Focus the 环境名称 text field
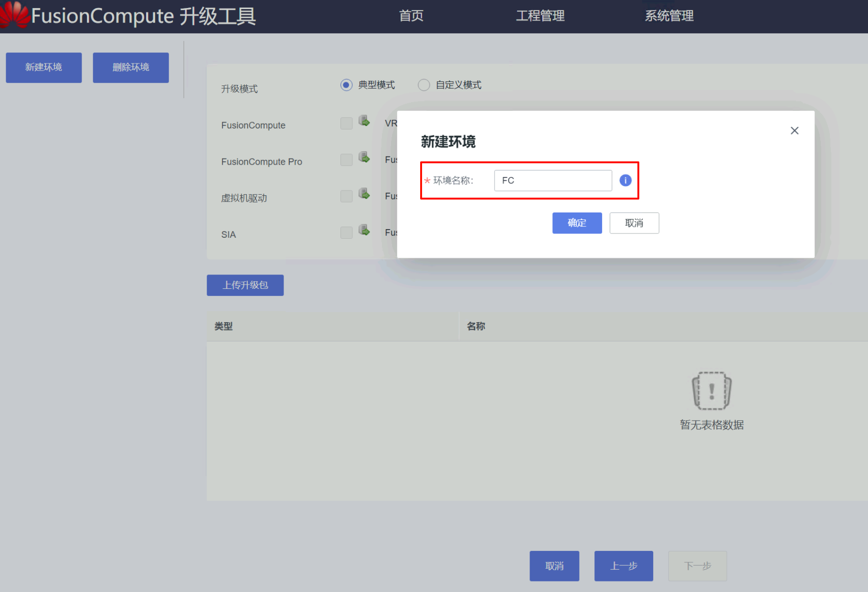 [552, 180]
